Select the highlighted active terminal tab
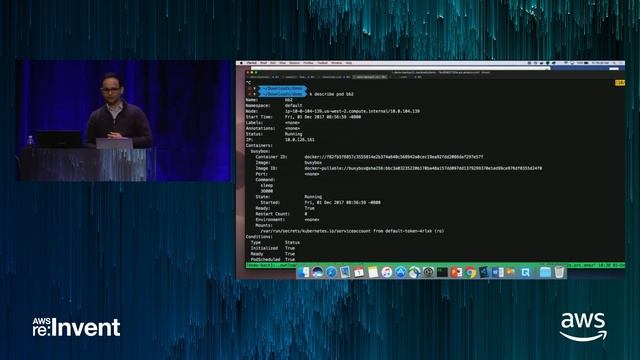 (370, 77)
